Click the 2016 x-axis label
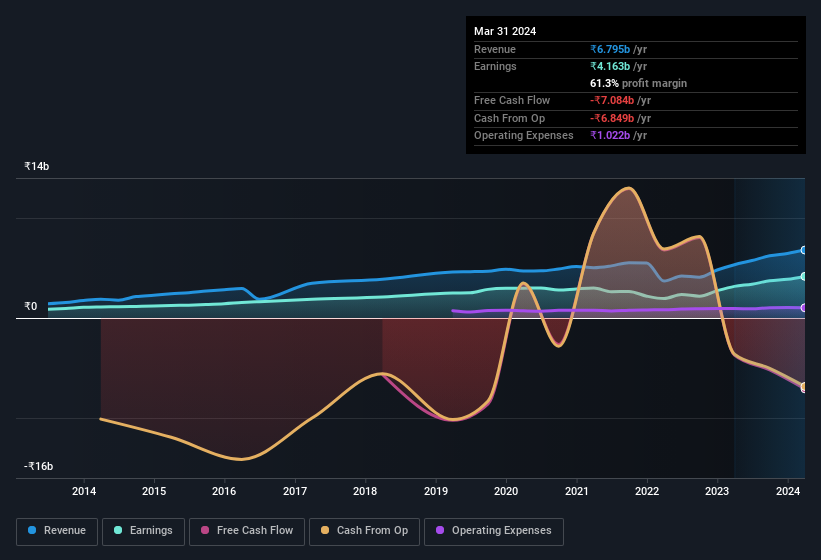 224,491
